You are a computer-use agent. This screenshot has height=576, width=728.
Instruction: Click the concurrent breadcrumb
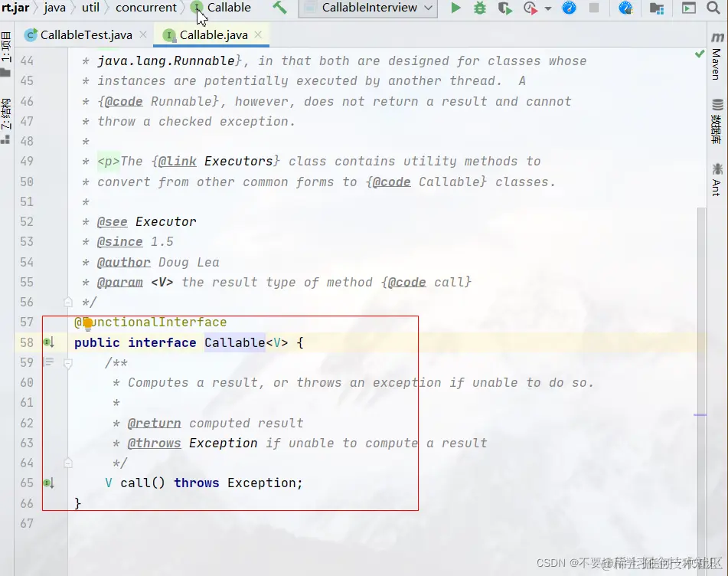click(x=145, y=8)
